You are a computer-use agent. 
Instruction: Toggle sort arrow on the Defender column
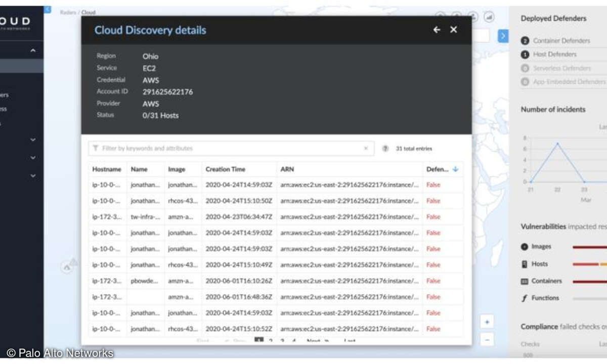tap(455, 169)
